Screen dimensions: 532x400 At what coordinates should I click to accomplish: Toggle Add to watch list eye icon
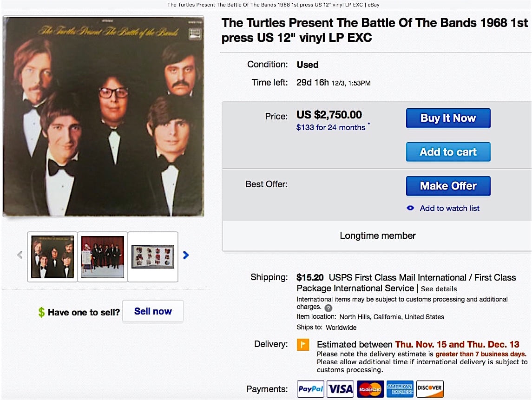(x=410, y=208)
